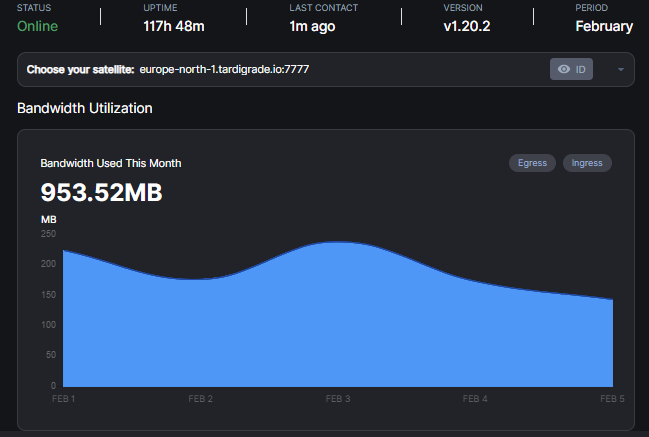Open the February period selector
This screenshot has height=437, width=649.
pos(603,26)
